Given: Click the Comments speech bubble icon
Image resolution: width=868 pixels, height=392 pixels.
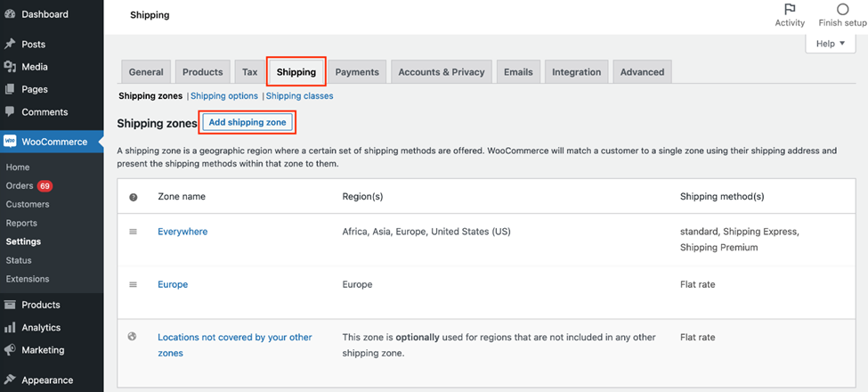Looking at the screenshot, I should click(10, 111).
